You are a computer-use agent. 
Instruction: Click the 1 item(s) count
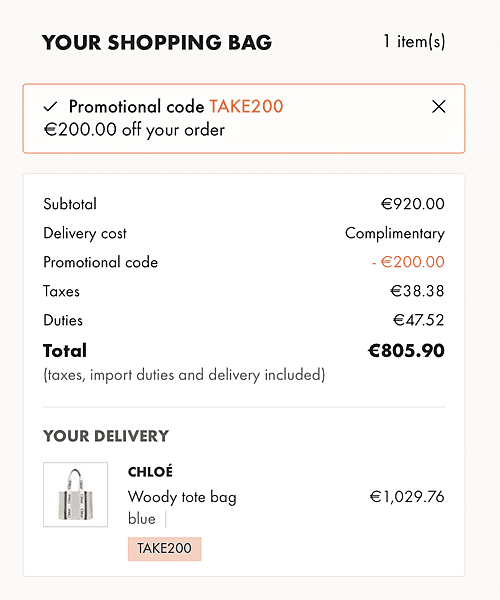[x=414, y=41]
